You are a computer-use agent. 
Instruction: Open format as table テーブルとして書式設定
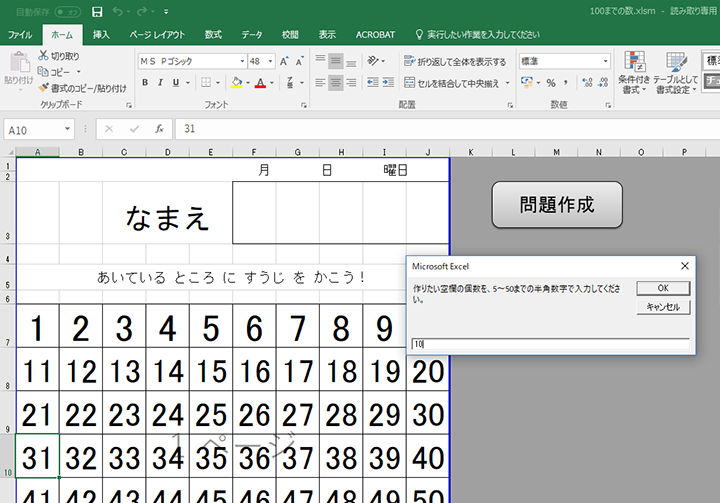[675, 72]
